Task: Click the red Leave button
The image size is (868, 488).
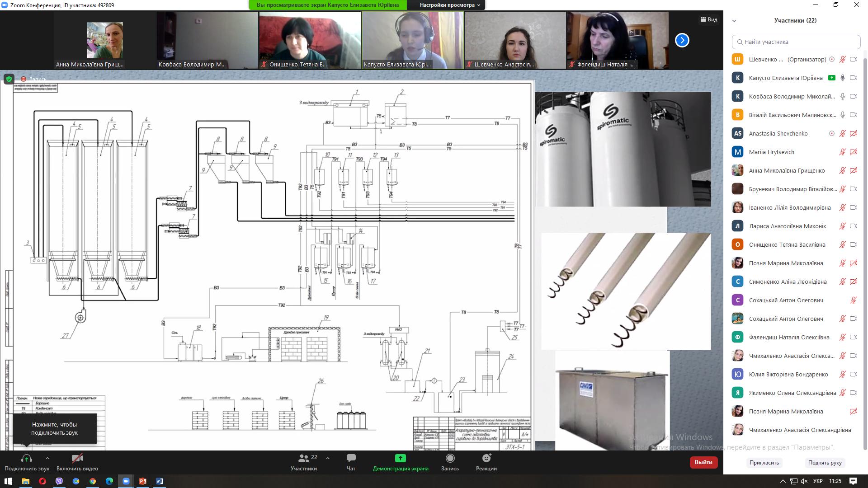Action: 703,462
